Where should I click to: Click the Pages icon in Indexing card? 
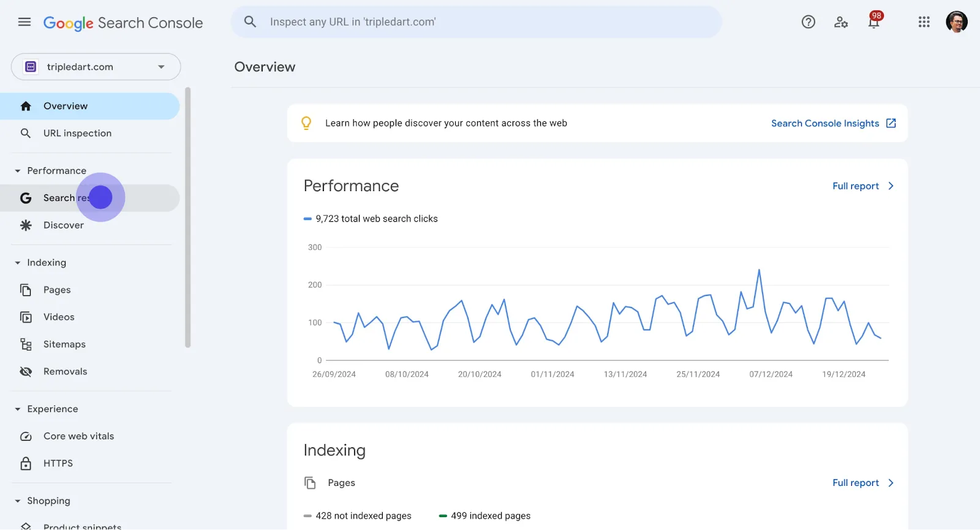[x=311, y=483]
